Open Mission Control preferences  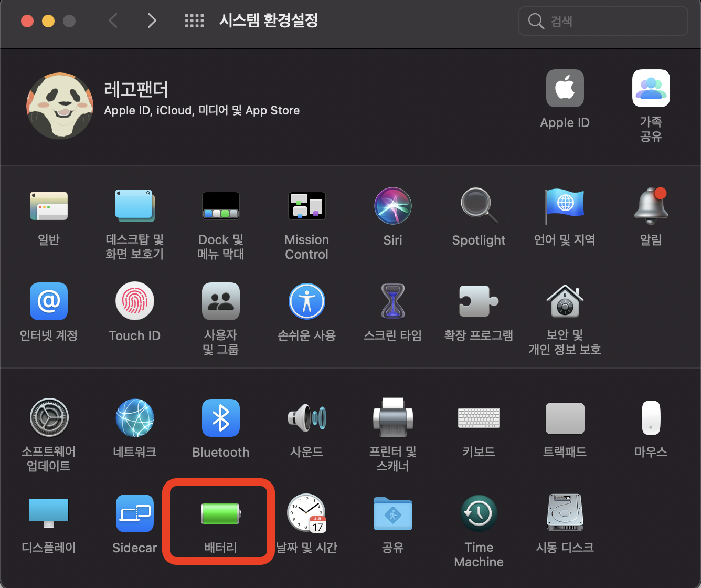[307, 206]
